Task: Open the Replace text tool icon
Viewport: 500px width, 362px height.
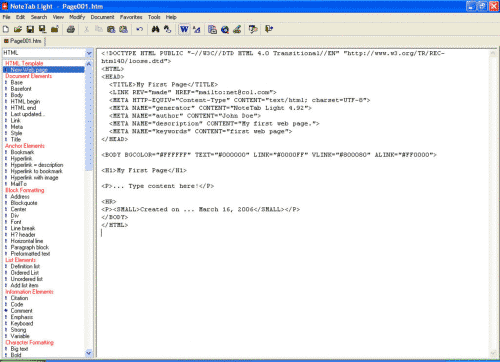Action: tap(167, 29)
